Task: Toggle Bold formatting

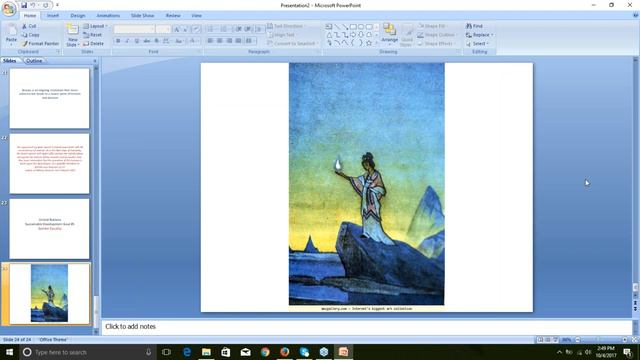Action: 118,41
